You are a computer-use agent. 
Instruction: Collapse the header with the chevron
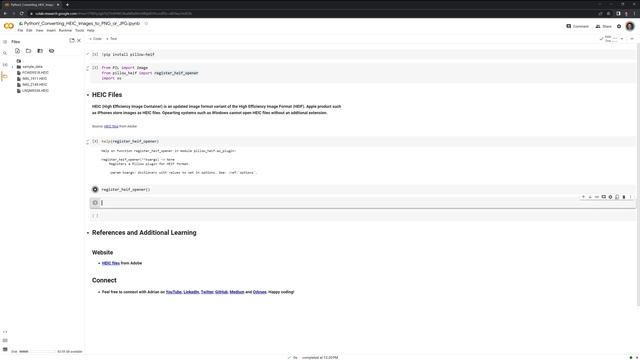(x=632, y=39)
